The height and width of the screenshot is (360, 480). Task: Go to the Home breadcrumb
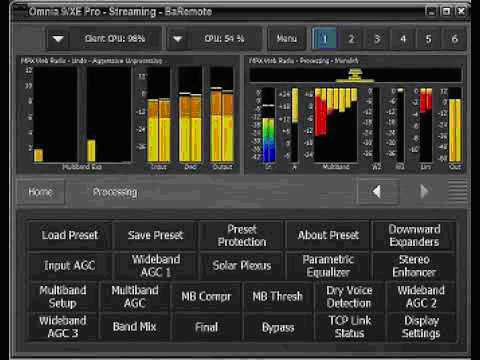(x=40, y=192)
